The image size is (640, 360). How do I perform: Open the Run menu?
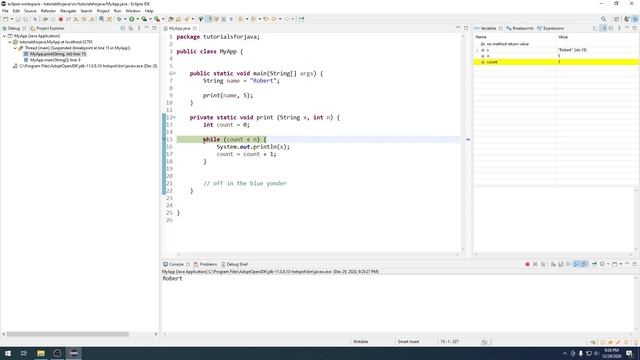pos(117,11)
